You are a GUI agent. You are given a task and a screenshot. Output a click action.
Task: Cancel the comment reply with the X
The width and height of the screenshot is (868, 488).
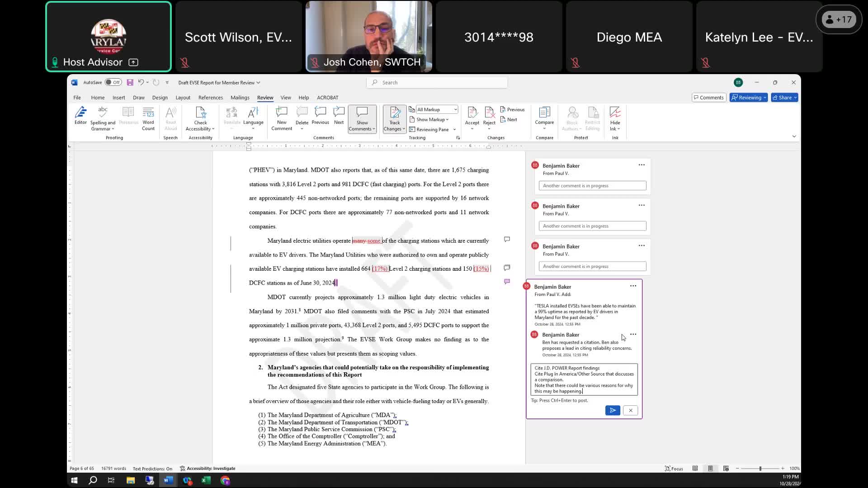point(631,410)
